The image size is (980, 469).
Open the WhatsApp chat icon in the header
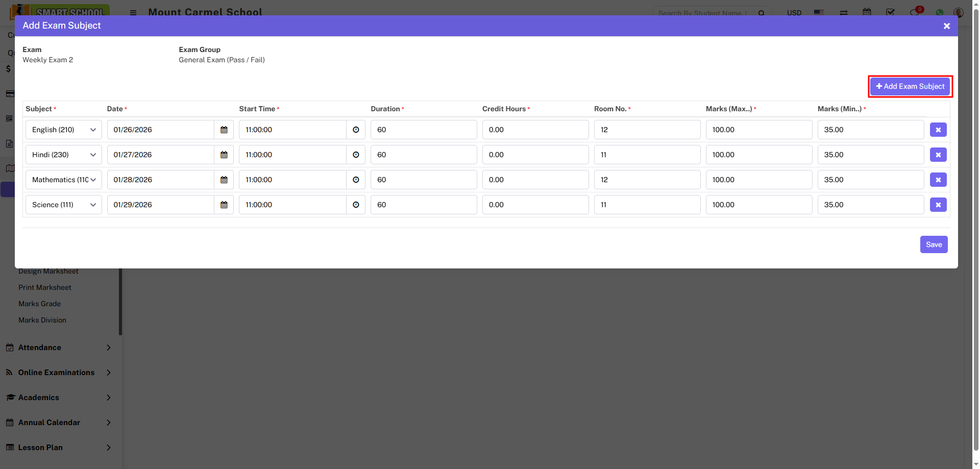click(x=940, y=13)
